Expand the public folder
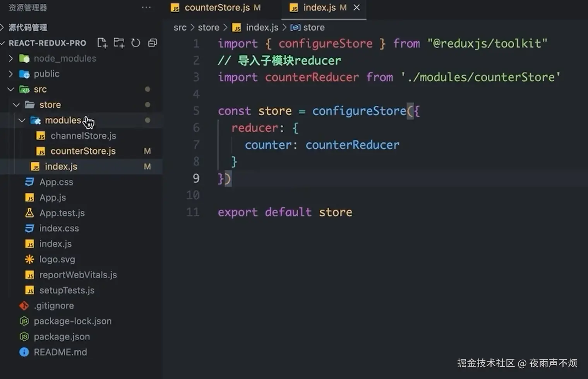 [x=11, y=74]
